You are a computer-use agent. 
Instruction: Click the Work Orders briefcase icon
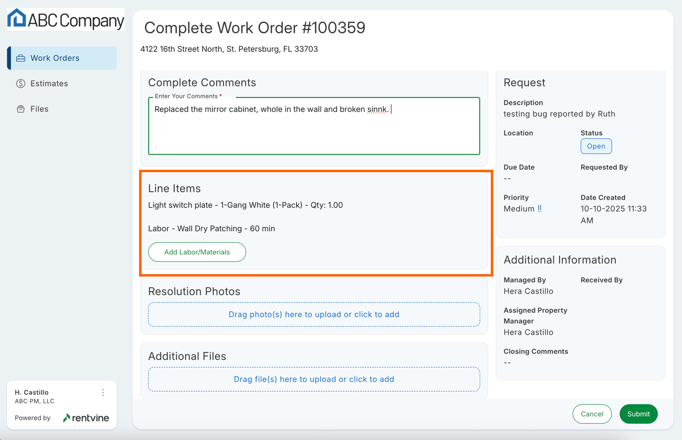[21, 59]
